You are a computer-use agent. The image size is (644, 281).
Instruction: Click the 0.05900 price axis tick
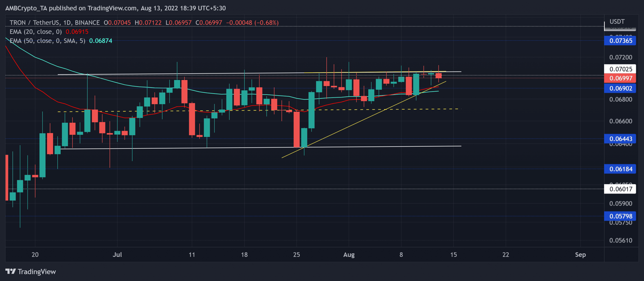coord(621,204)
